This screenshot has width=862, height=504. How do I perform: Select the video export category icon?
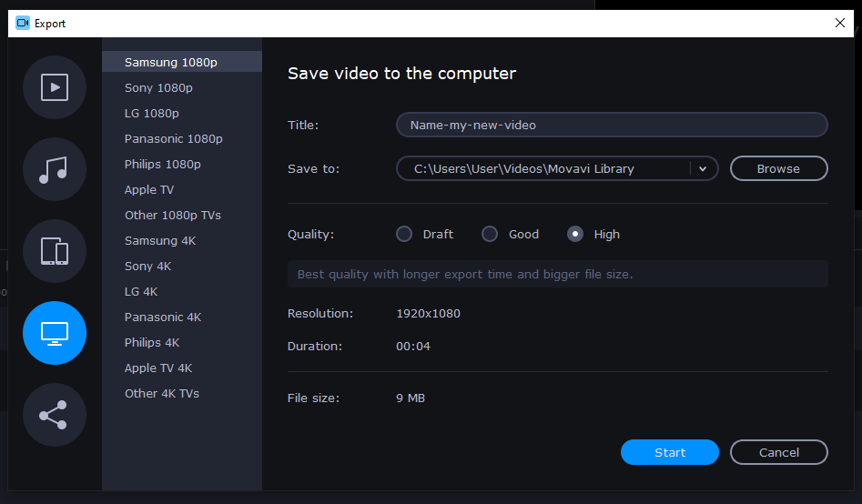tap(55, 87)
